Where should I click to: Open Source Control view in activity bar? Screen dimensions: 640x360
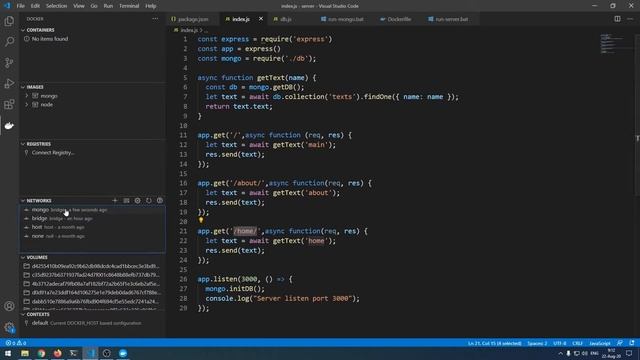tap(9, 62)
